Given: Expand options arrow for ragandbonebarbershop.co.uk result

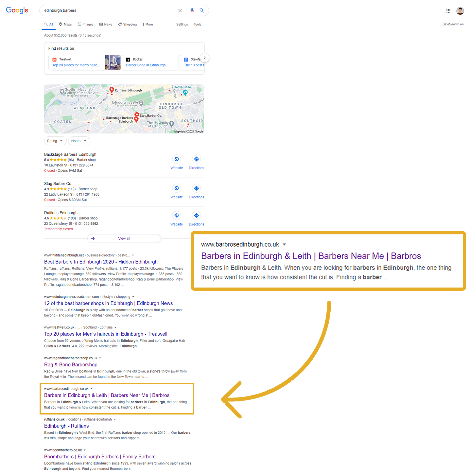Looking at the screenshot, I should 100,358.
